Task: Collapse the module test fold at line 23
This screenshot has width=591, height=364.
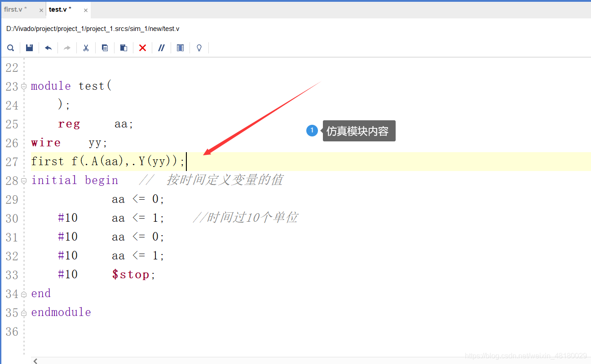Action: point(24,87)
